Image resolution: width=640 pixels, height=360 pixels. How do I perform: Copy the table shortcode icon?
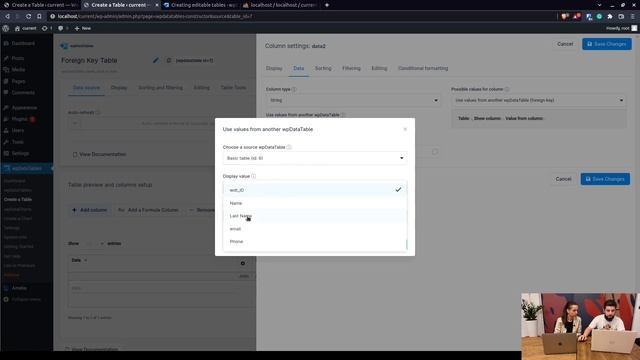[169, 60]
